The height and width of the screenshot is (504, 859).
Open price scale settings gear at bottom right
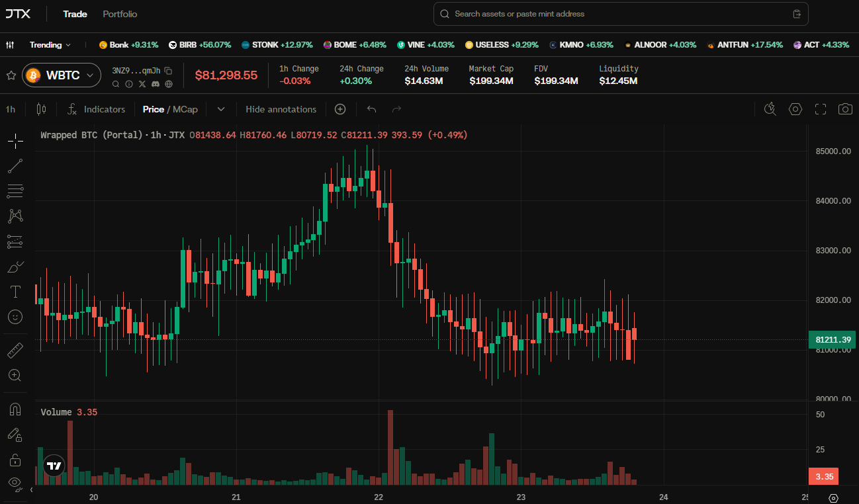(834, 497)
